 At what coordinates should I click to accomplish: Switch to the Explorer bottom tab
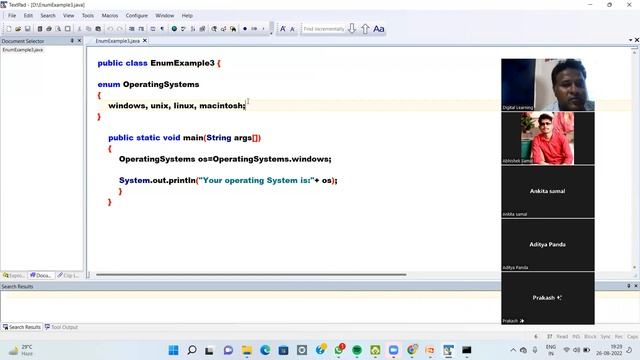point(14,276)
